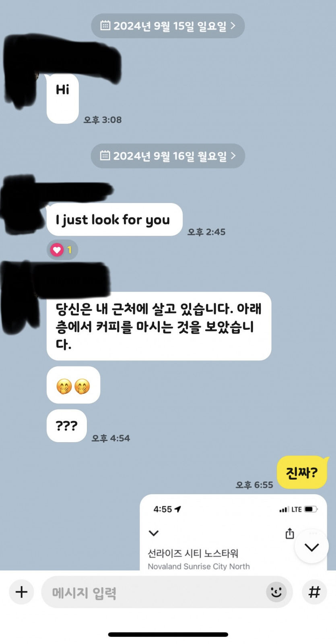Viewport: 336px width, 644px height.
Task: Tap the share icon in map preview
Action: [x=290, y=533]
